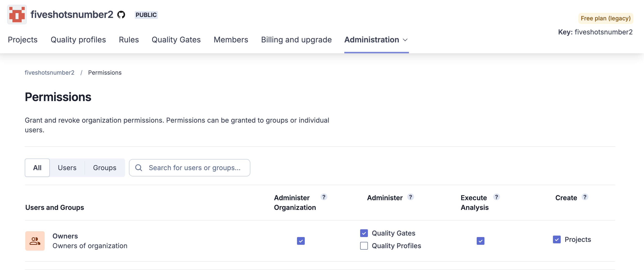644x270 pixels.
Task: Click the GitHub logo icon beside organization name
Action: tap(121, 15)
